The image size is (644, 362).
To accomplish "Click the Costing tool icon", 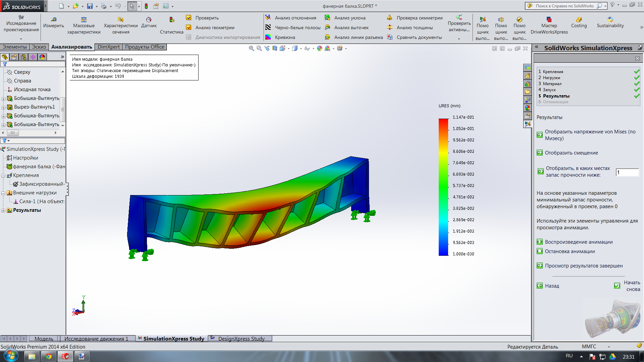I will coord(579,19).
